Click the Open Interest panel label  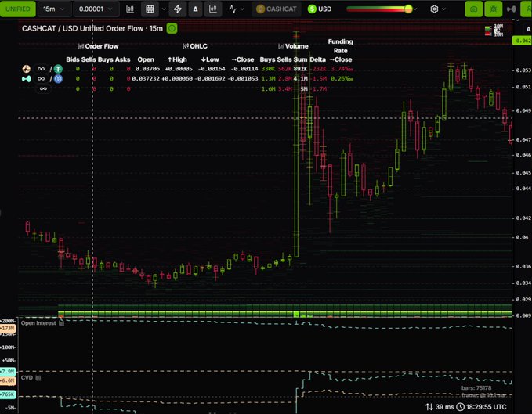point(38,323)
